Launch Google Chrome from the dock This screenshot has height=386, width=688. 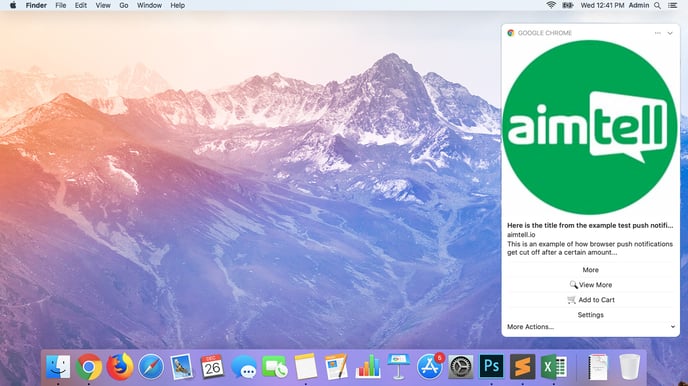coord(89,367)
